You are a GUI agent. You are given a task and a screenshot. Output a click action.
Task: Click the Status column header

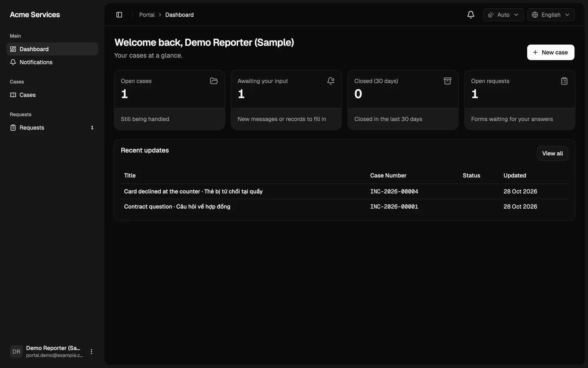(471, 176)
